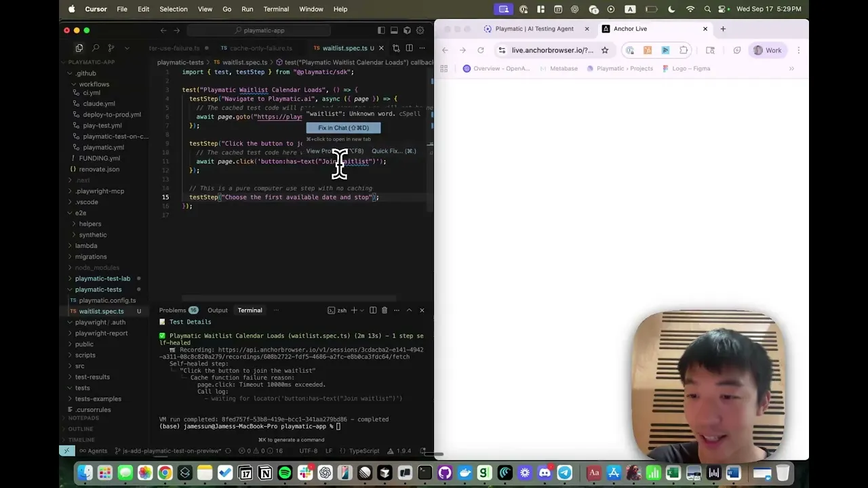Expand the test-results folder
The width and height of the screenshot is (868, 488).
click(x=92, y=377)
